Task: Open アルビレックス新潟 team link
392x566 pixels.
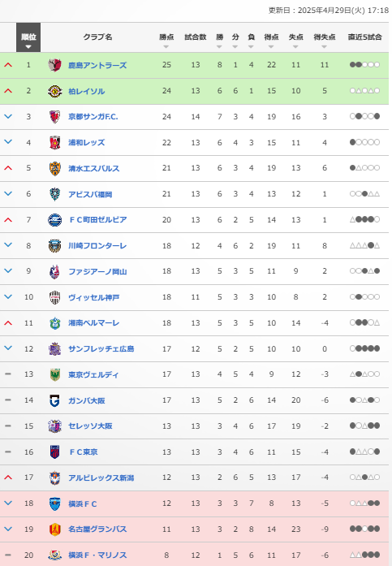Action: (x=101, y=478)
